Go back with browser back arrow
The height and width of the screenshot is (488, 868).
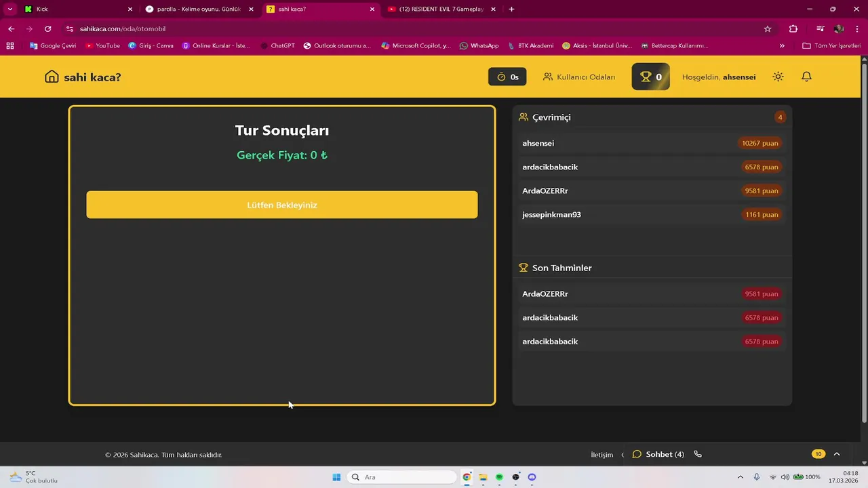11,29
